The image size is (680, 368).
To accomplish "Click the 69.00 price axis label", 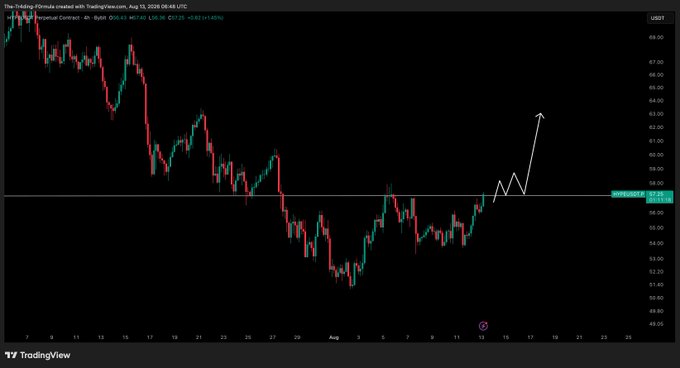I will [657, 38].
